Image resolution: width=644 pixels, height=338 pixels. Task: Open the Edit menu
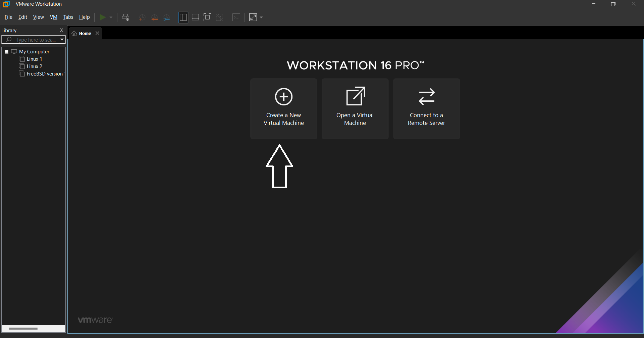pos(23,17)
